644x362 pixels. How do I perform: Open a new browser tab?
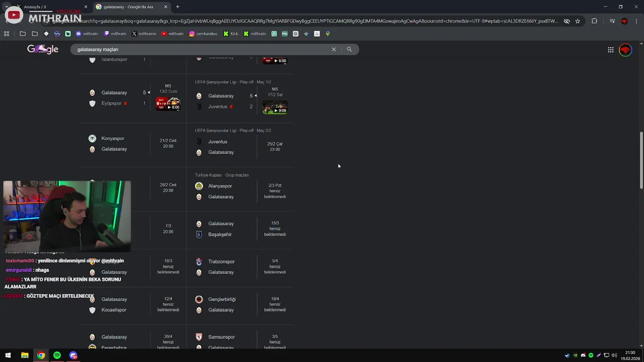pos(178,7)
